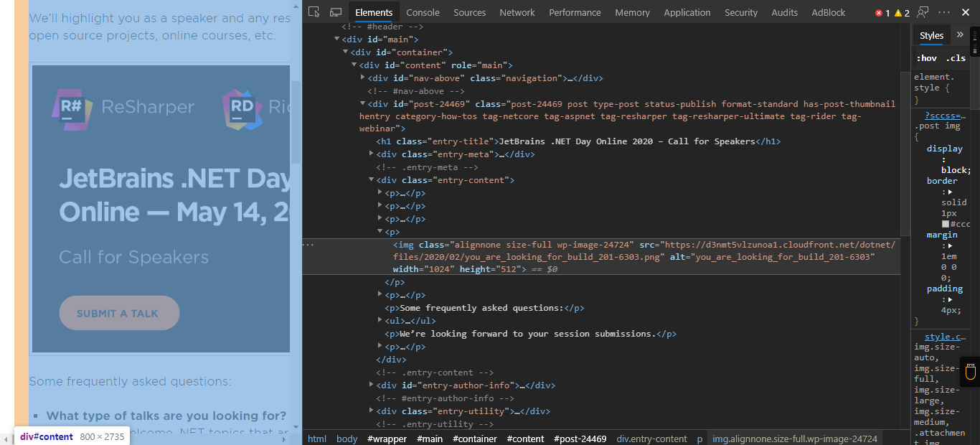980x445 pixels.
Task: Click the SUBMIT A TALK banner button
Action: (119, 313)
